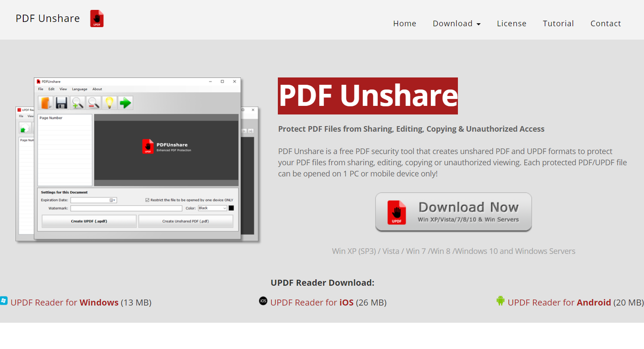Click the red UPDF logo beside the site title
This screenshot has width=644, height=349.
tap(97, 19)
